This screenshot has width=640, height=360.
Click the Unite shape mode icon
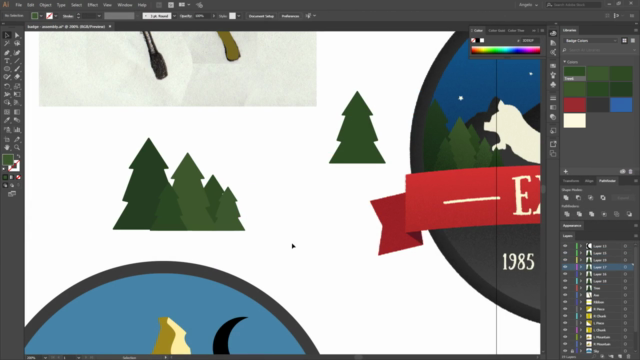(566, 198)
